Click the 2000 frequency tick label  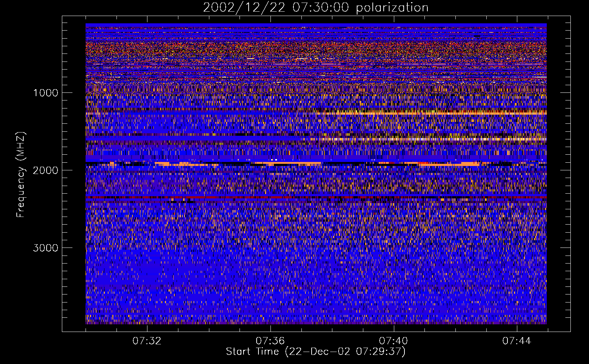point(46,170)
